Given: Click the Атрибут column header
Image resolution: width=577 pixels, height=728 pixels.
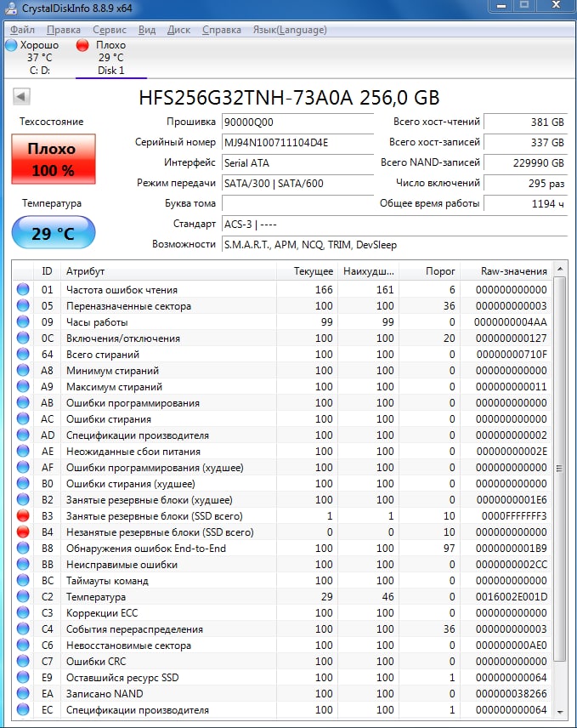Looking at the screenshot, I should (x=168, y=271).
